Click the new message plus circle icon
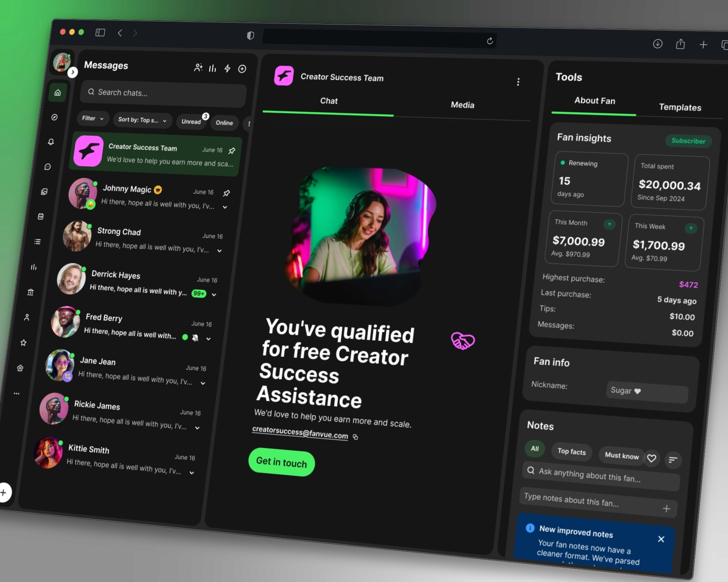 tap(242, 69)
